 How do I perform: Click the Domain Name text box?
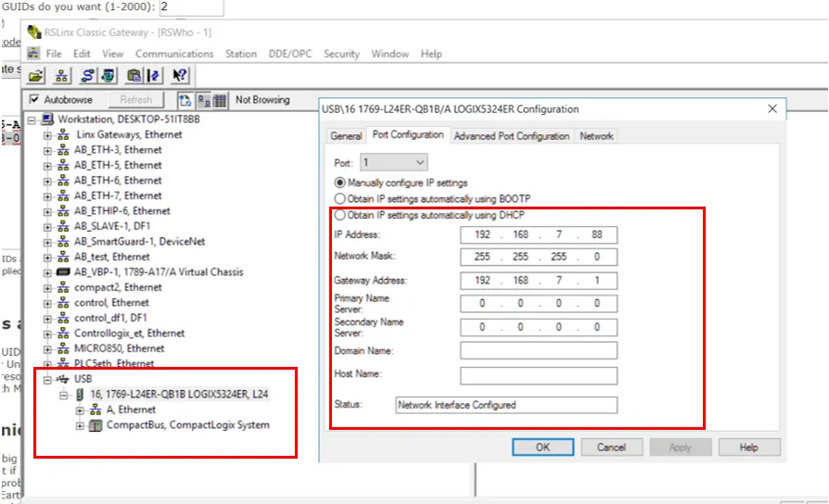tap(539, 350)
